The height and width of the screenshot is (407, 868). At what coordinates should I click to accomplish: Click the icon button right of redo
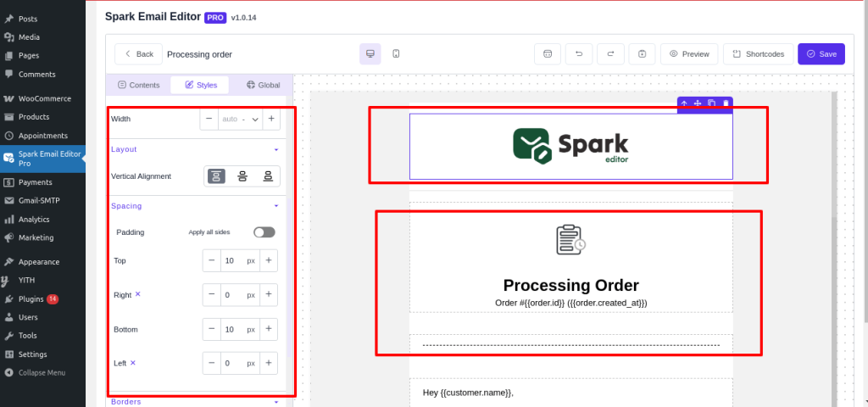coord(643,53)
